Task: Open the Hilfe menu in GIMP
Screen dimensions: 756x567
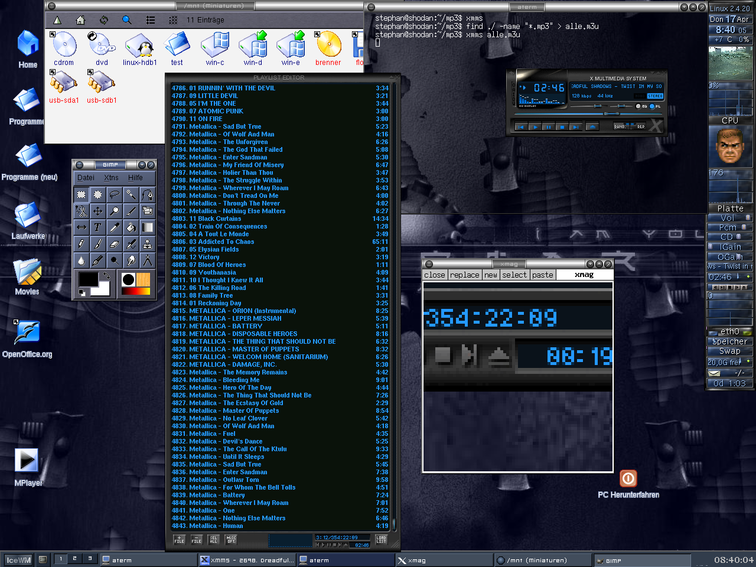Action: pyautogui.click(x=135, y=177)
